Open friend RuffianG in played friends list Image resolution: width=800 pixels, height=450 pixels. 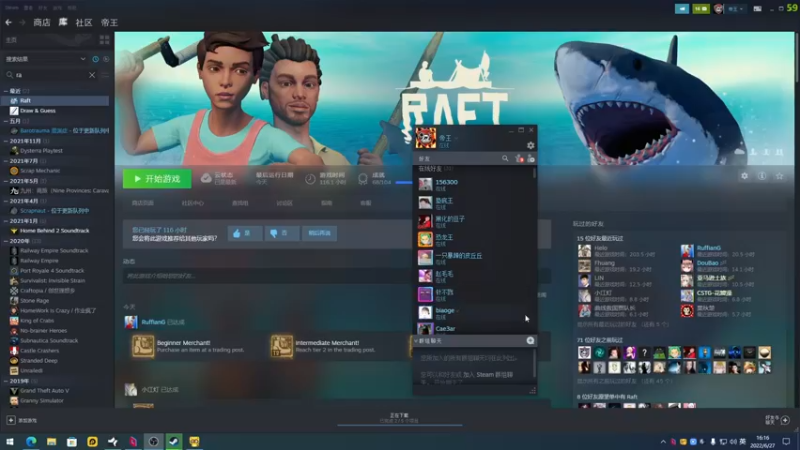point(709,248)
